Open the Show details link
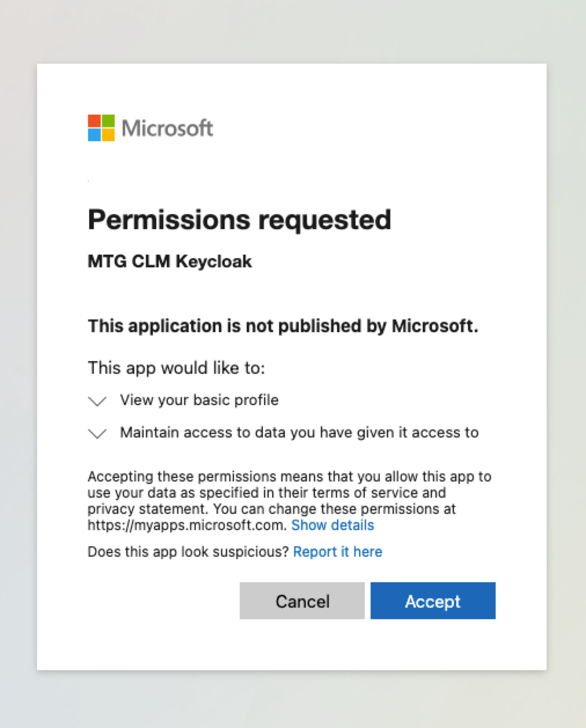Image resolution: width=586 pixels, height=728 pixels. coord(332,525)
